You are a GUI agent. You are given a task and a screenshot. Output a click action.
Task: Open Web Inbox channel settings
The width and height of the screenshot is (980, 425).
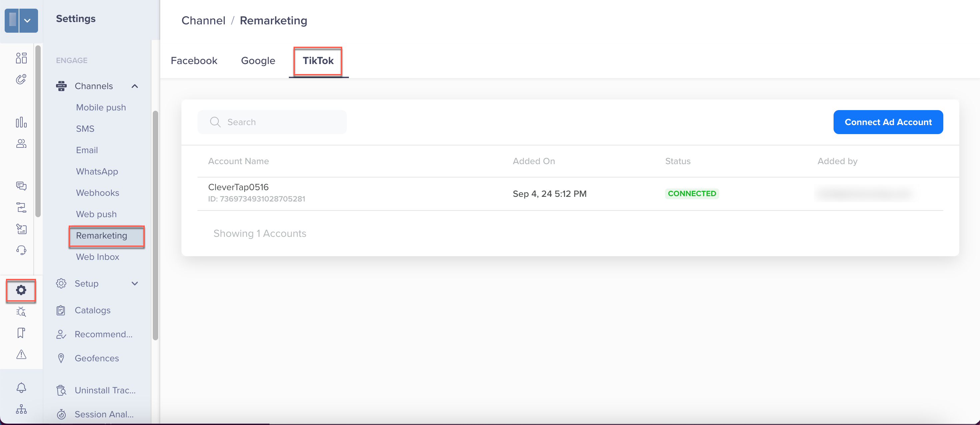[x=97, y=257]
